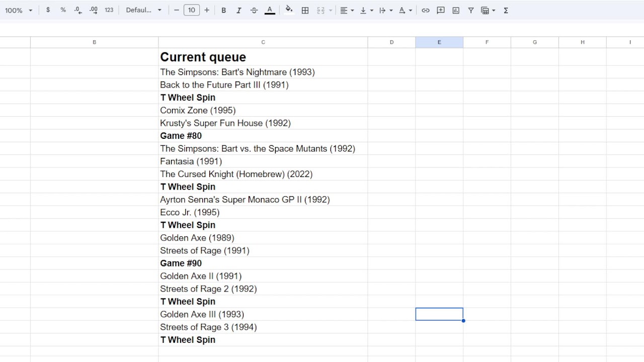Toggle italic text formatting
644x362 pixels.
(x=238, y=10)
